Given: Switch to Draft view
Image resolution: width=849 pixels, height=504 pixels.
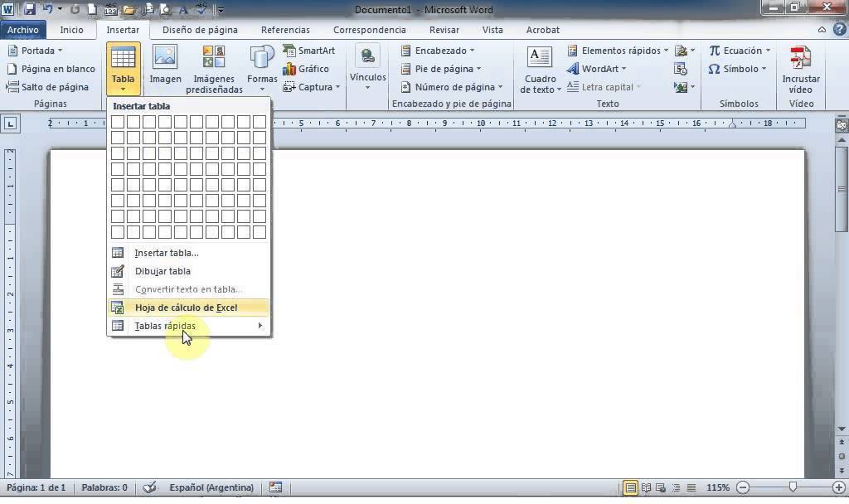Looking at the screenshot, I should click(x=691, y=487).
